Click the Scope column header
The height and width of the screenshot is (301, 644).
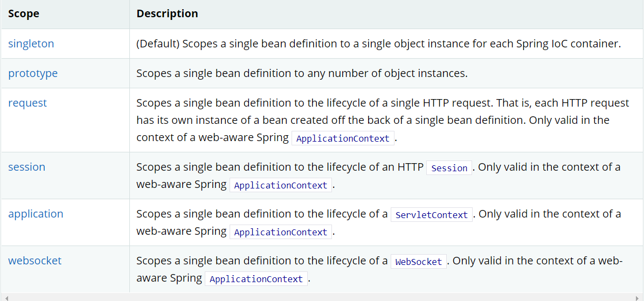pos(24,14)
